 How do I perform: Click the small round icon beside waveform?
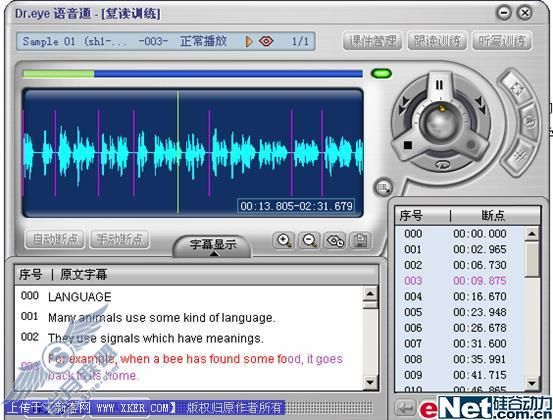tap(383, 188)
